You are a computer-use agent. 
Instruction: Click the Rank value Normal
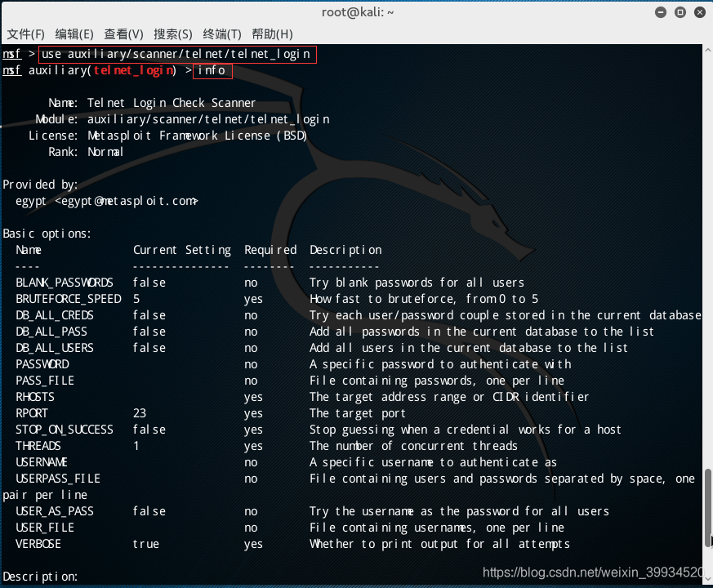click(x=105, y=152)
